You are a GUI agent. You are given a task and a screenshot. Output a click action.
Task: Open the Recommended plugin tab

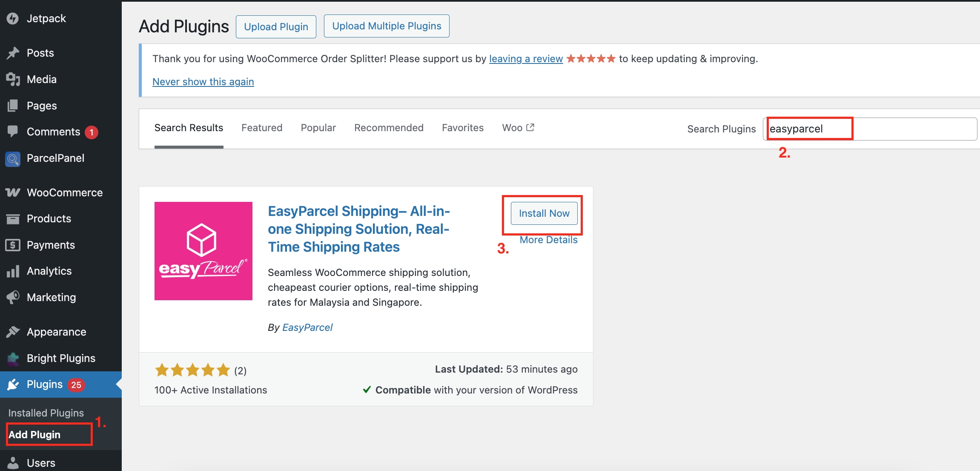(389, 127)
